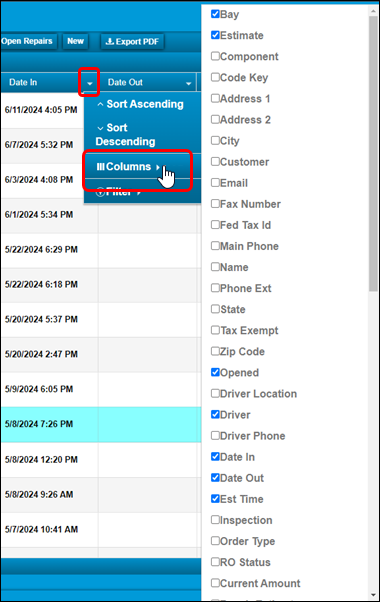This screenshot has height=602, width=380.
Task: Enable the Fed Tax Id column
Action: click(x=215, y=225)
